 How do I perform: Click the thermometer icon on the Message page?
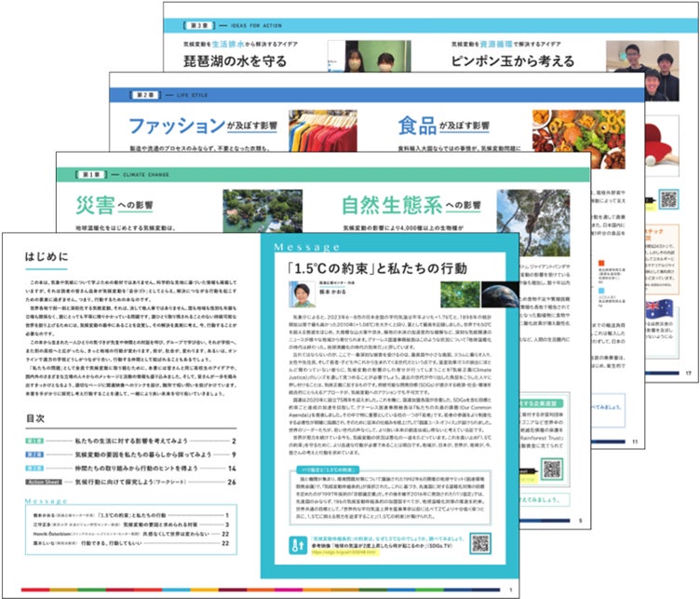[x=298, y=545]
